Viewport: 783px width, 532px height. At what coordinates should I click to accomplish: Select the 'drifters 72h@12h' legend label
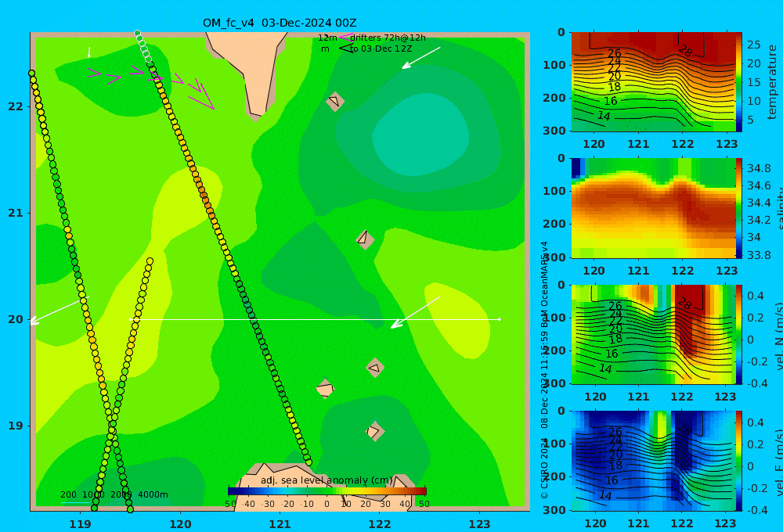tap(388, 38)
